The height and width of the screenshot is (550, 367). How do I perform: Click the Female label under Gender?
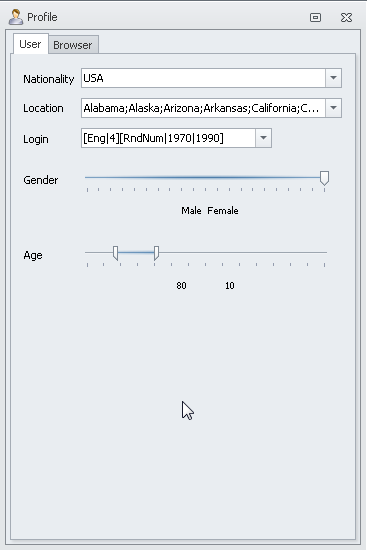coord(223,210)
